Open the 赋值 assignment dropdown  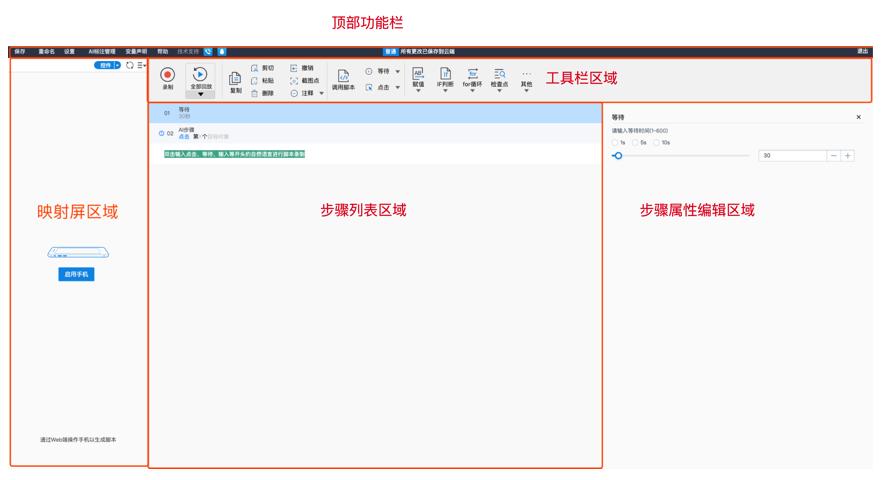coord(418,91)
